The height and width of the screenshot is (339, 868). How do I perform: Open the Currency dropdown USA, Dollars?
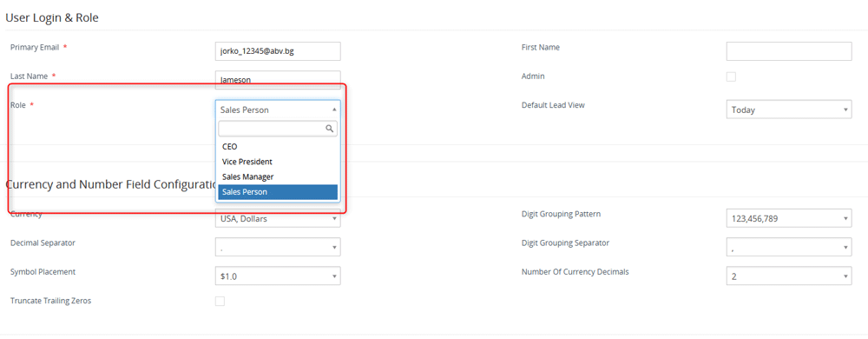[278, 218]
